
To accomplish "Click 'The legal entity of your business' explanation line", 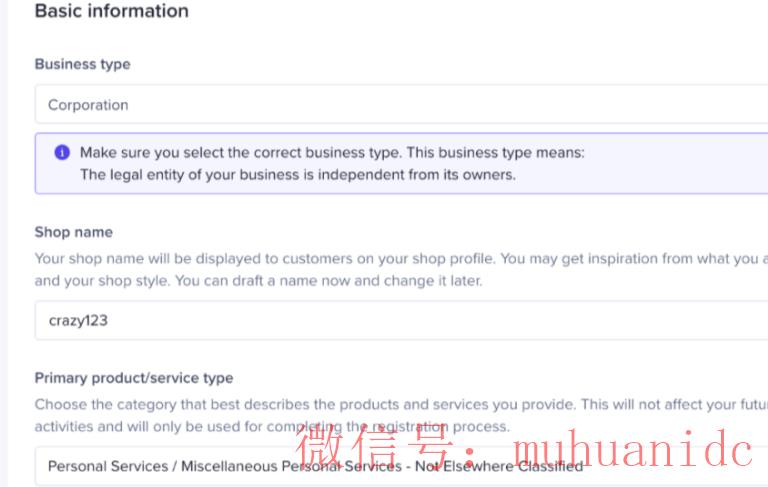I will pos(297,174).
